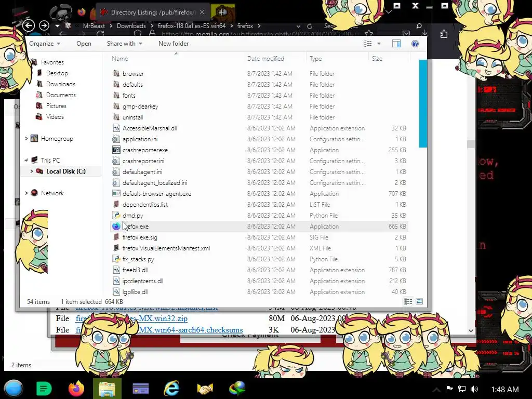Click the Explorer vertical scrollbar thumb
This screenshot has height=399, width=532.
click(423, 103)
